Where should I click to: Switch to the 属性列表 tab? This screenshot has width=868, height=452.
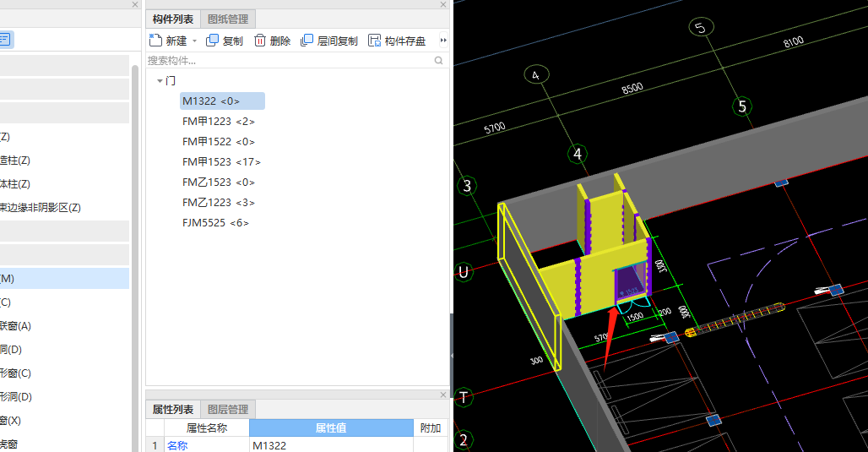[x=173, y=410]
